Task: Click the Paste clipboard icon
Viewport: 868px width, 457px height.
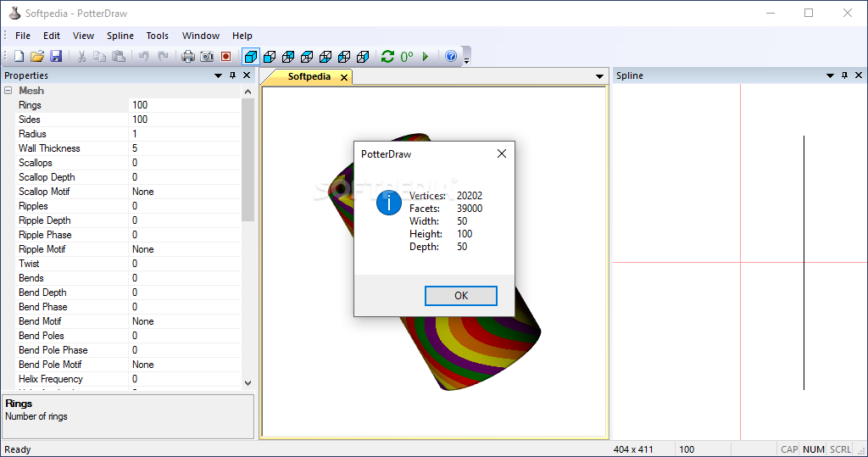Action: point(119,56)
